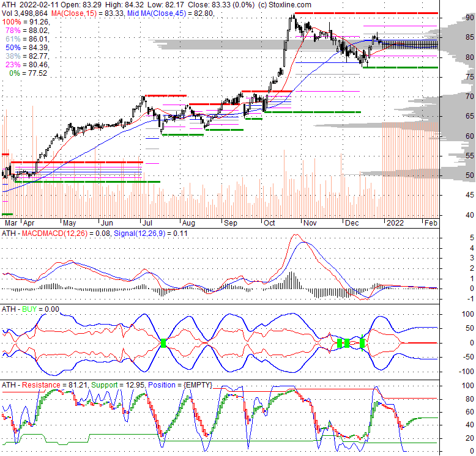Click the 'Support = 12.95' label

click(x=119, y=385)
